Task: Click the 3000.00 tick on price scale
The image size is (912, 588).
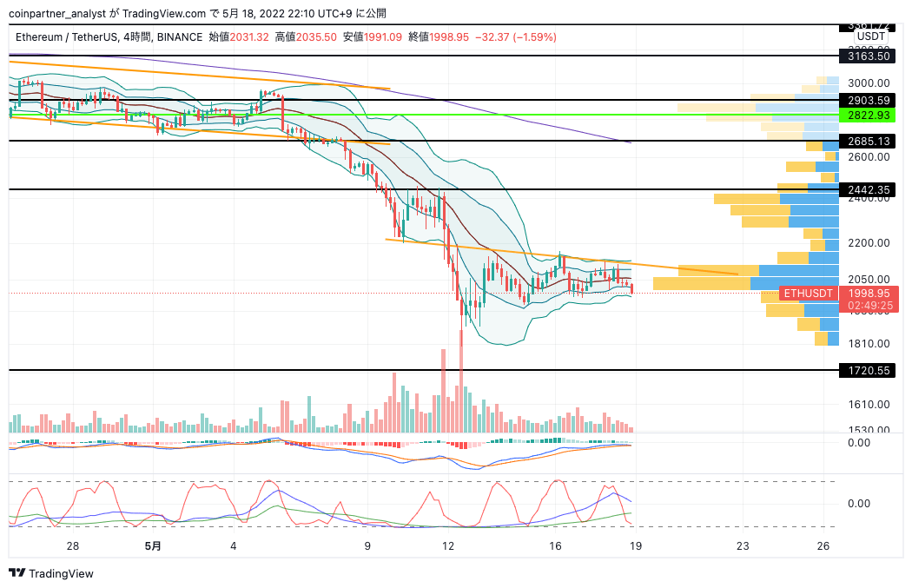Action: click(869, 82)
